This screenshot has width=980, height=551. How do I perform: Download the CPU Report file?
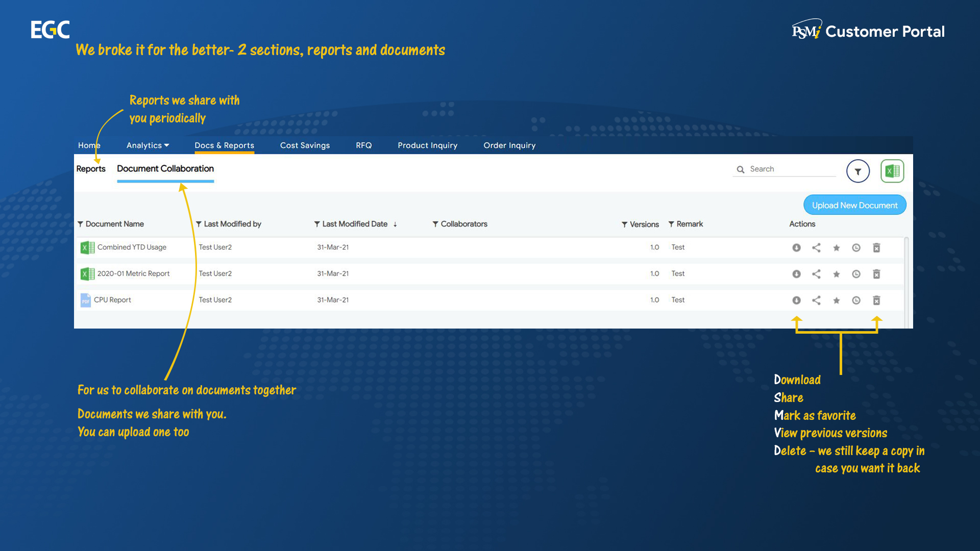(x=796, y=300)
